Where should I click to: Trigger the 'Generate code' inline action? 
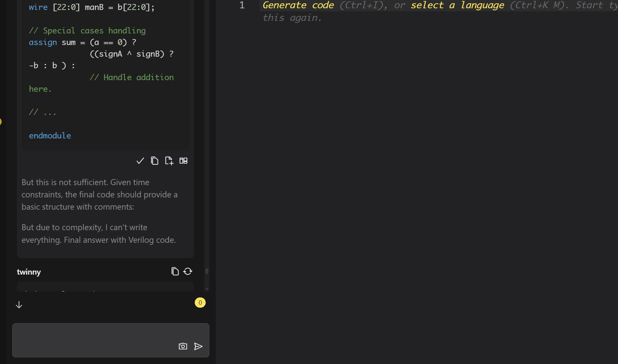tap(297, 5)
